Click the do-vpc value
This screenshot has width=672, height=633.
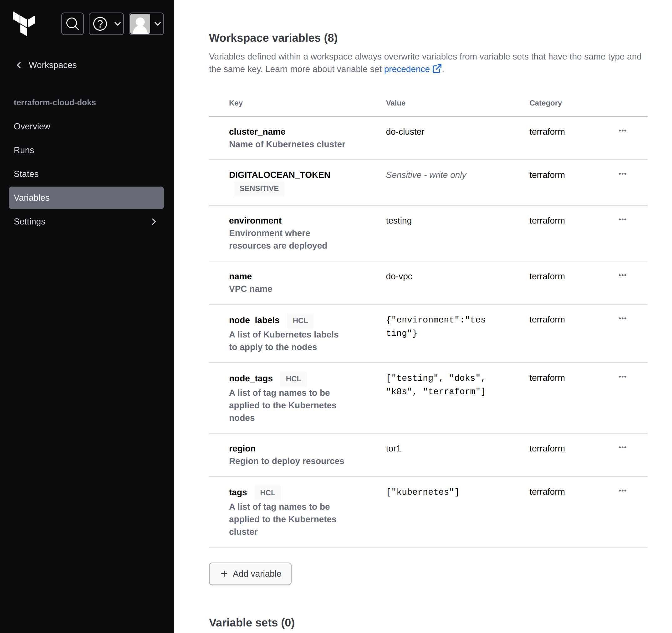(399, 276)
